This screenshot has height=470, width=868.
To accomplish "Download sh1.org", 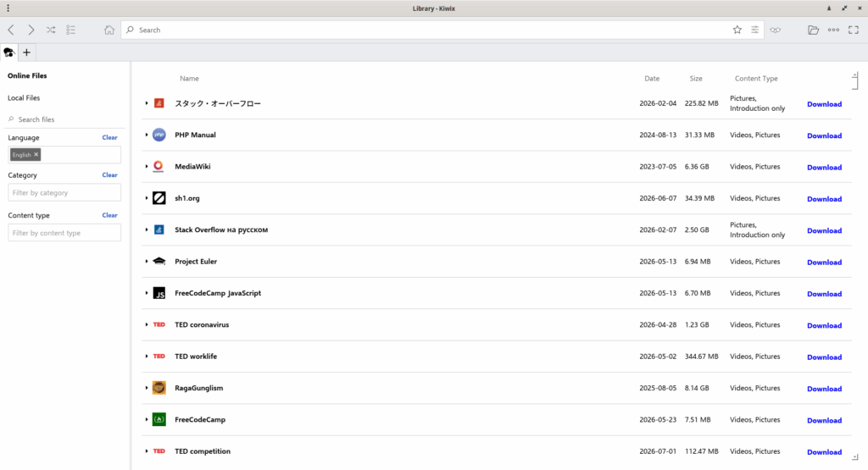I will pyautogui.click(x=824, y=199).
